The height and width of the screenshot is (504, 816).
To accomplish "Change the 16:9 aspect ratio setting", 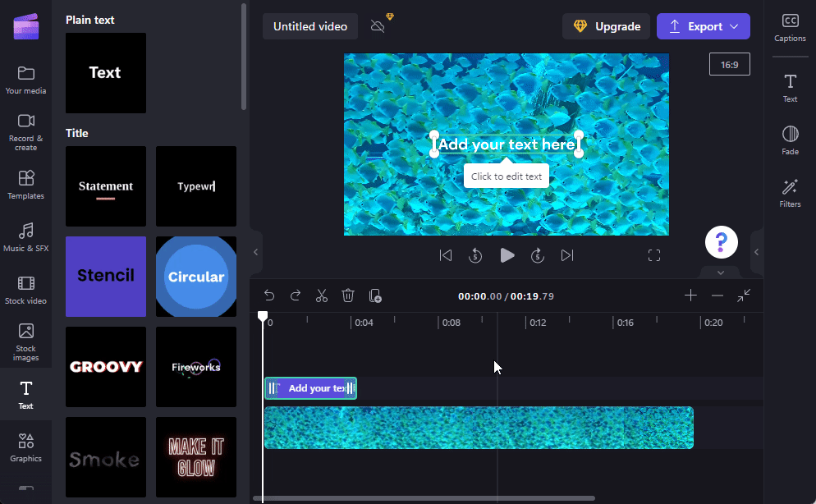I will click(729, 63).
